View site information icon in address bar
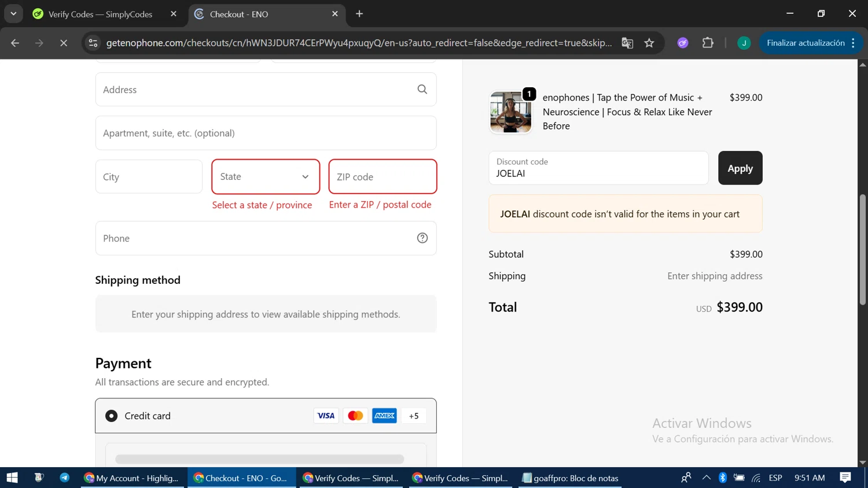This screenshot has width=868, height=488. click(x=93, y=43)
